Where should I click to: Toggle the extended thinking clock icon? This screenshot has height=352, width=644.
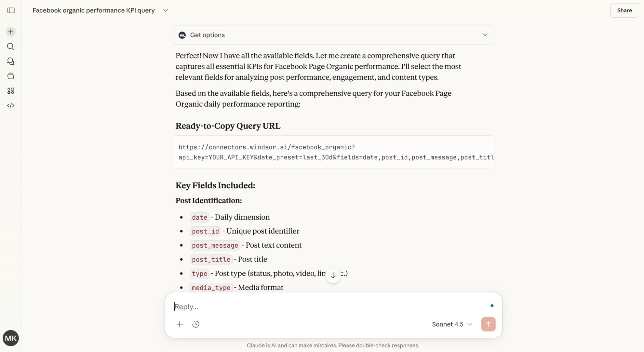[196, 324]
